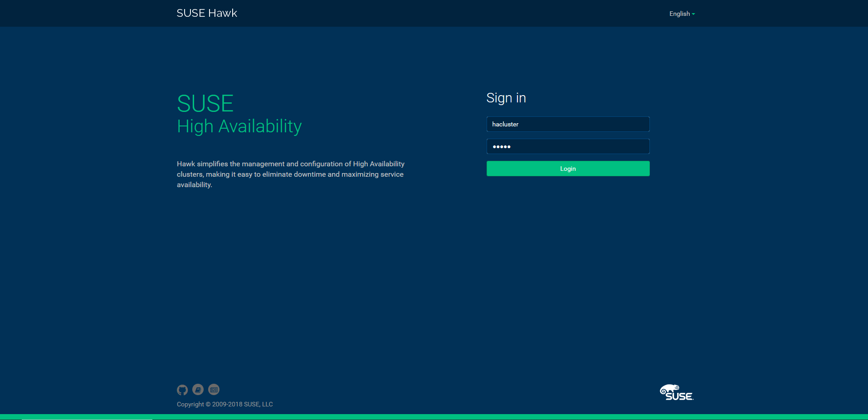Click the High Availability heading text
Screen dimensions: 868x420
[x=239, y=126]
